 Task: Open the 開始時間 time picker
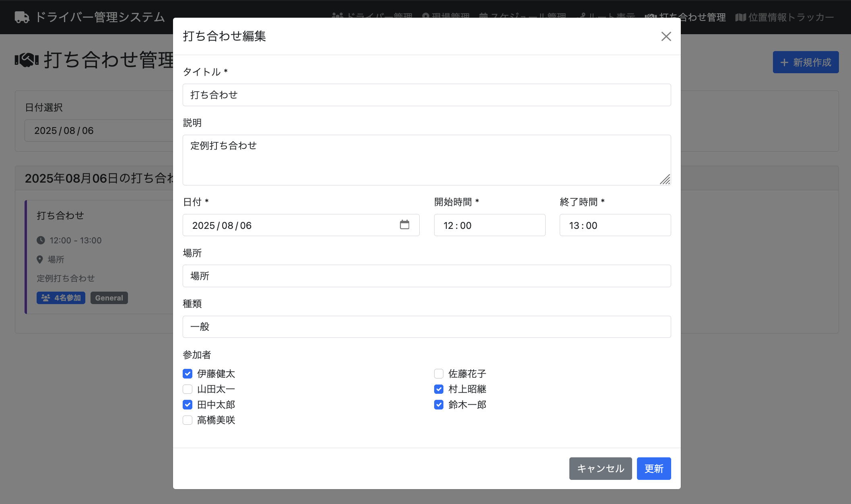pos(489,225)
